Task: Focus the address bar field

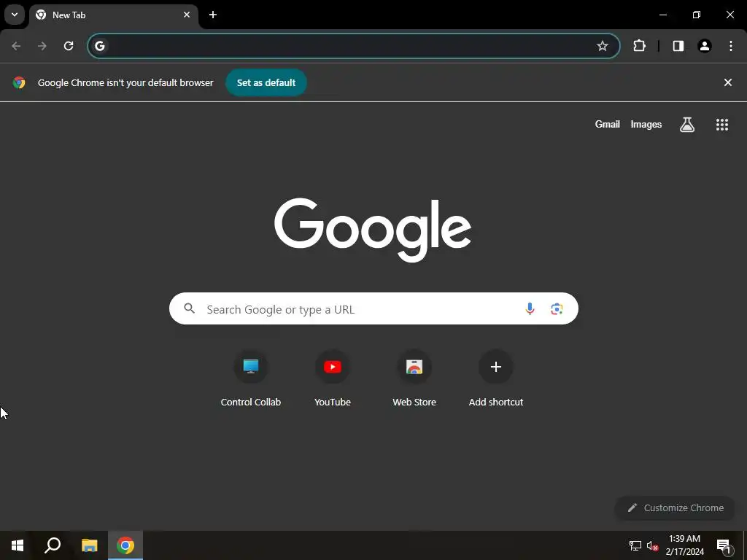Action: point(354,46)
